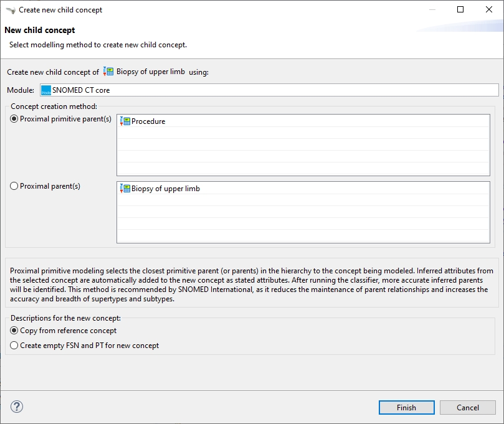Click empty row below Procedure in list
This screenshot has height=424, width=504.
(303, 134)
